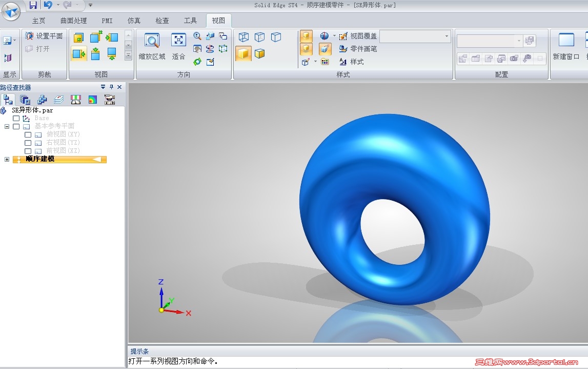Open the Styles (样式) dialog
Viewport: 588px width, 369px height.
click(351, 62)
